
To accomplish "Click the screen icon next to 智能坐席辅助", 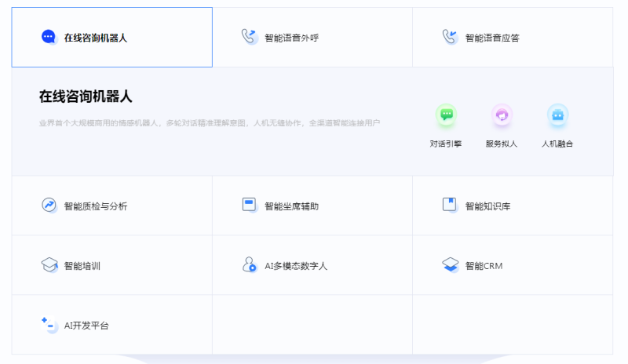I will [249, 206].
